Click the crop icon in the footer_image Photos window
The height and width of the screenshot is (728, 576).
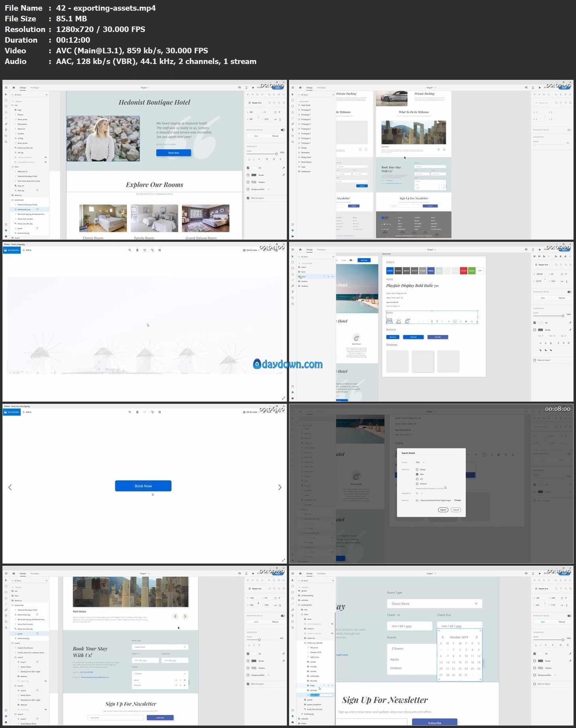[x=160, y=250]
